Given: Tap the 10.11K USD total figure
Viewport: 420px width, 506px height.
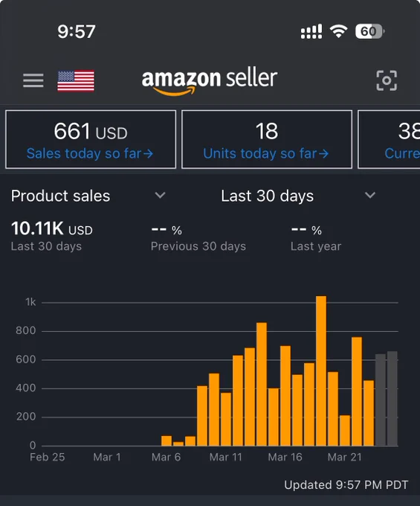Looking at the screenshot, I should (51, 228).
